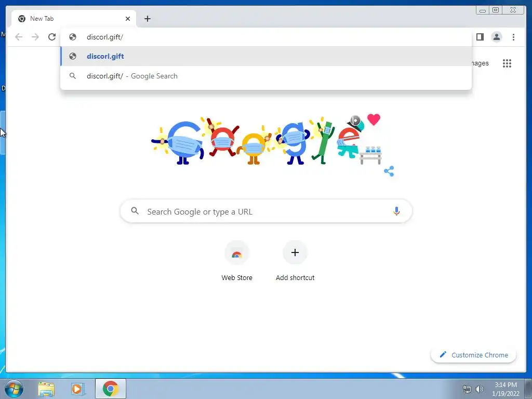
Task: Choose the discorl.gift/ Google Search suggestion
Action: click(266, 76)
